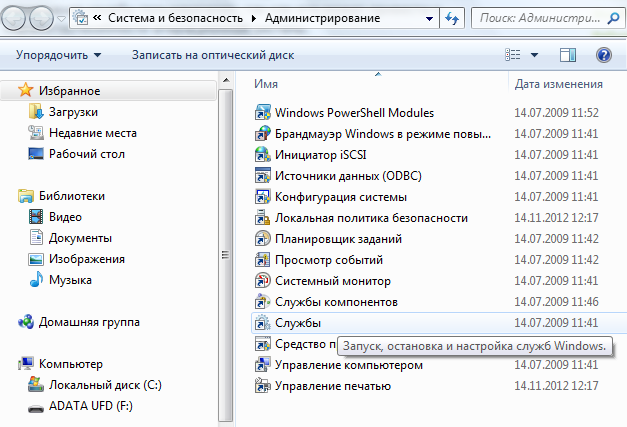627x427 pixels.
Task: Click the Видео library icon
Action: [36, 217]
